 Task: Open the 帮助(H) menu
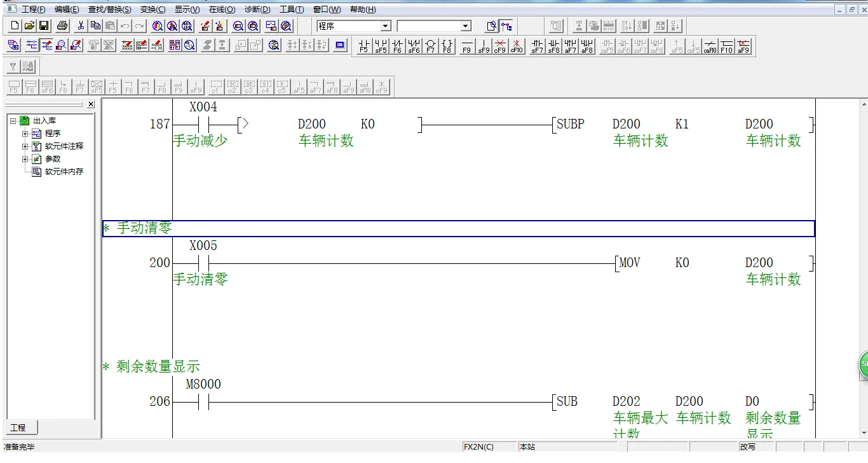pyautogui.click(x=362, y=10)
